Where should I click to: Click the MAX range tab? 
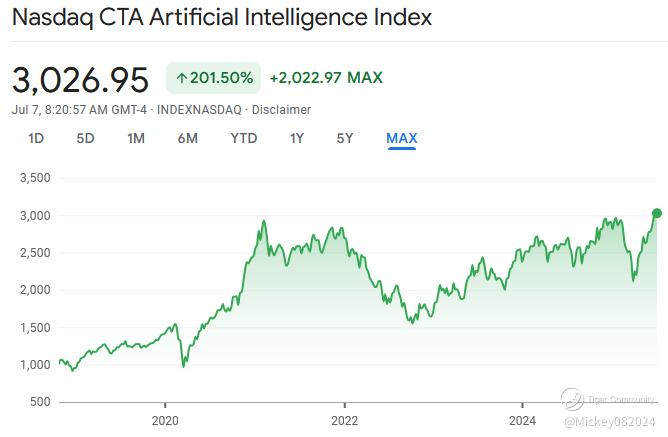click(x=402, y=138)
